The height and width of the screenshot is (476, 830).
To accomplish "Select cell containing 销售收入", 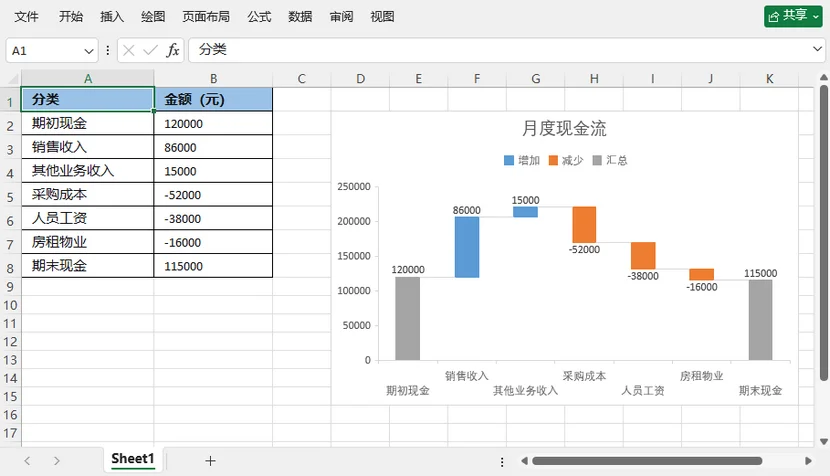I will (x=88, y=147).
